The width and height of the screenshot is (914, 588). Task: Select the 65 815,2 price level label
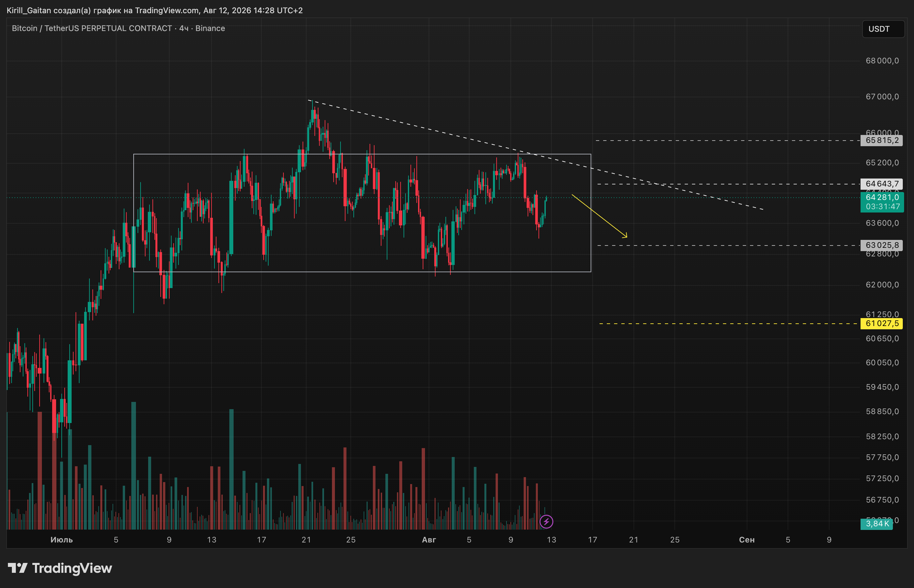coord(882,141)
